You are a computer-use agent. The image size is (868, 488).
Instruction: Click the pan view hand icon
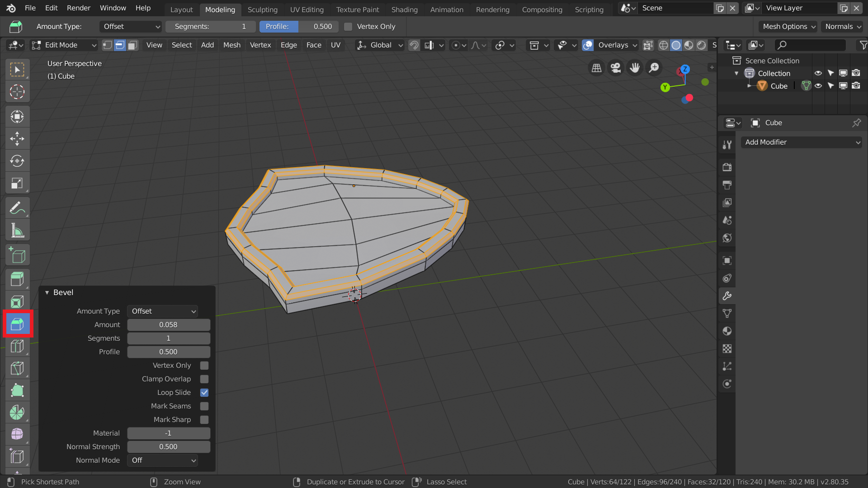pos(635,68)
